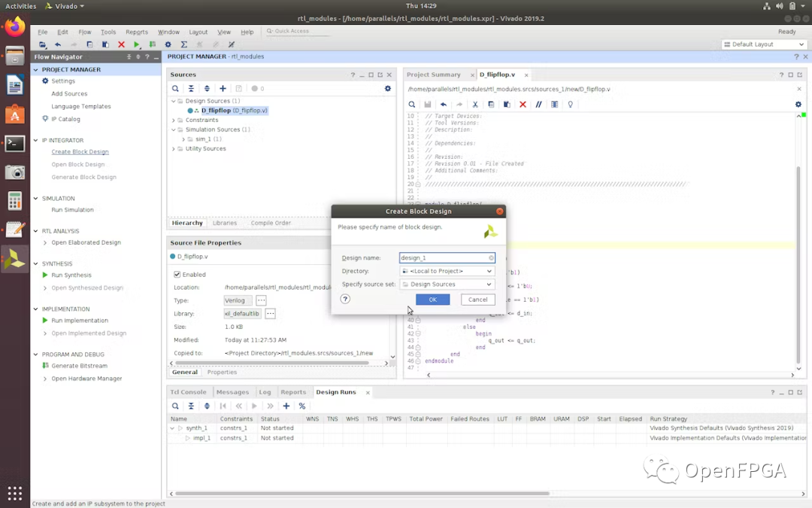The height and width of the screenshot is (508, 812).
Task: Click the green Run arrow in main toolbar
Action: click(x=136, y=45)
